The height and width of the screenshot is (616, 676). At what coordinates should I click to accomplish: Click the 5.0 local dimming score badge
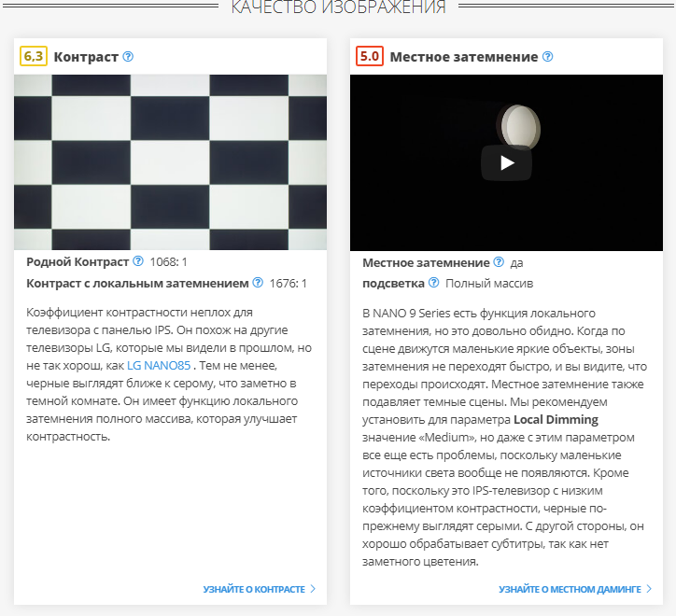370,57
